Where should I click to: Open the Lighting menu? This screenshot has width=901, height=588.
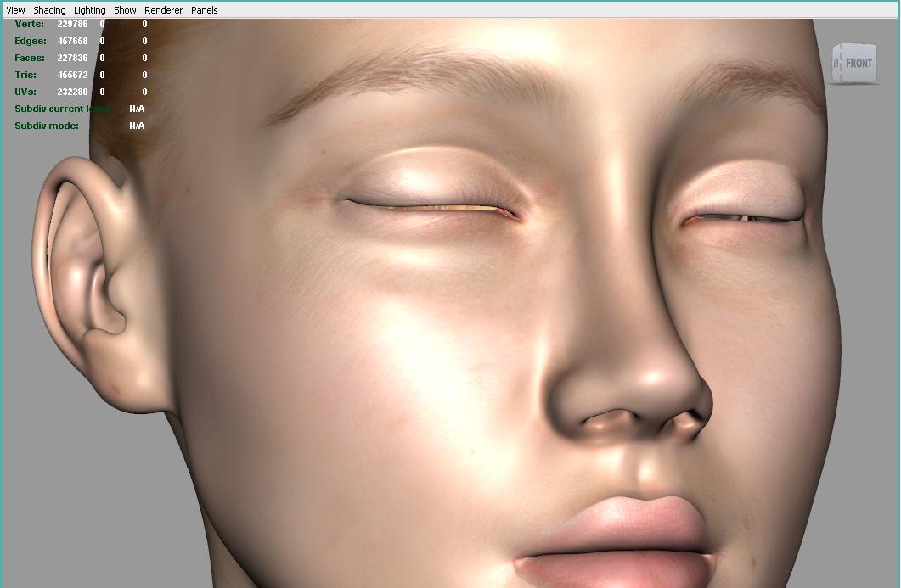(x=90, y=10)
